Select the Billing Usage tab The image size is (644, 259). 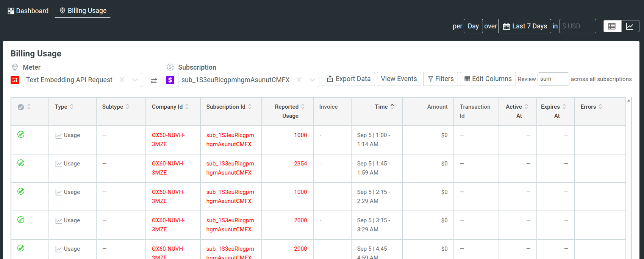[x=83, y=11]
